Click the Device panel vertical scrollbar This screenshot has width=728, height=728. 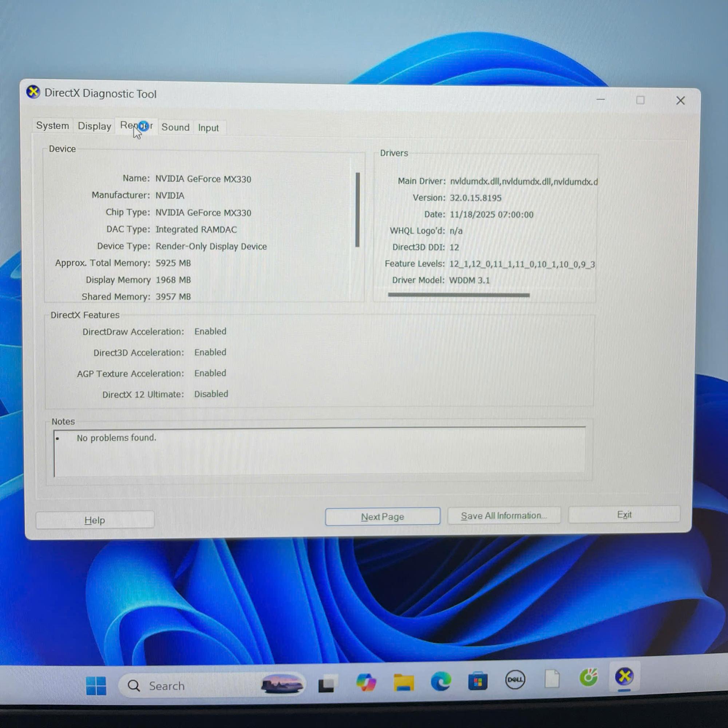(x=357, y=210)
